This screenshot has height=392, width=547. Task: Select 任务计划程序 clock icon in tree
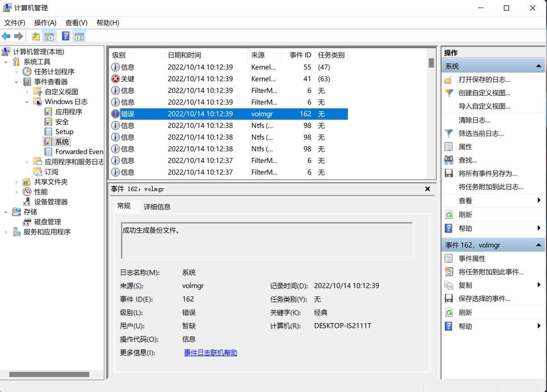tap(27, 72)
